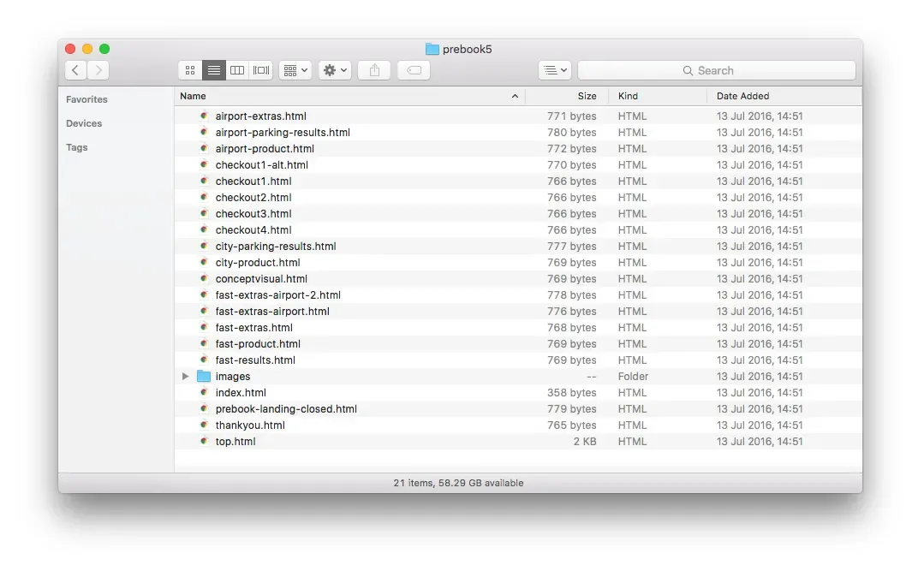The height and width of the screenshot is (577, 924).
Task: Click the HTML file icon for checkout1.html
Action: click(204, 181)
